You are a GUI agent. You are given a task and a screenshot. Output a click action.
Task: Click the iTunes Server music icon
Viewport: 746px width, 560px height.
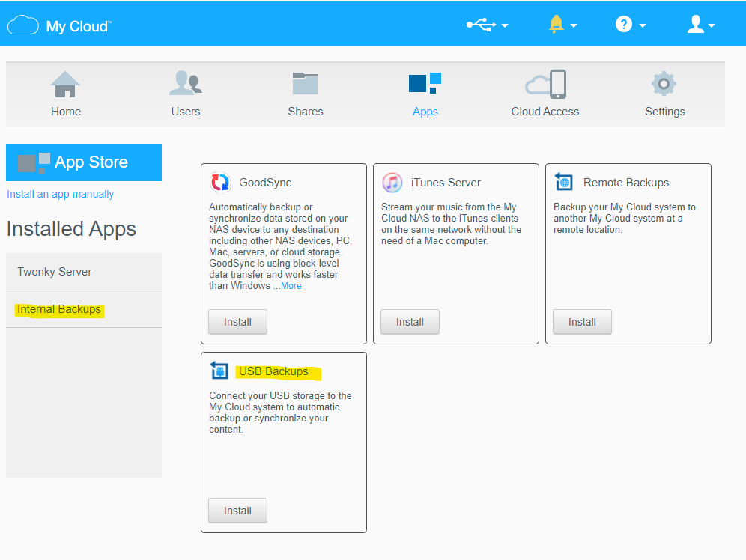click(x=392, y=183)
